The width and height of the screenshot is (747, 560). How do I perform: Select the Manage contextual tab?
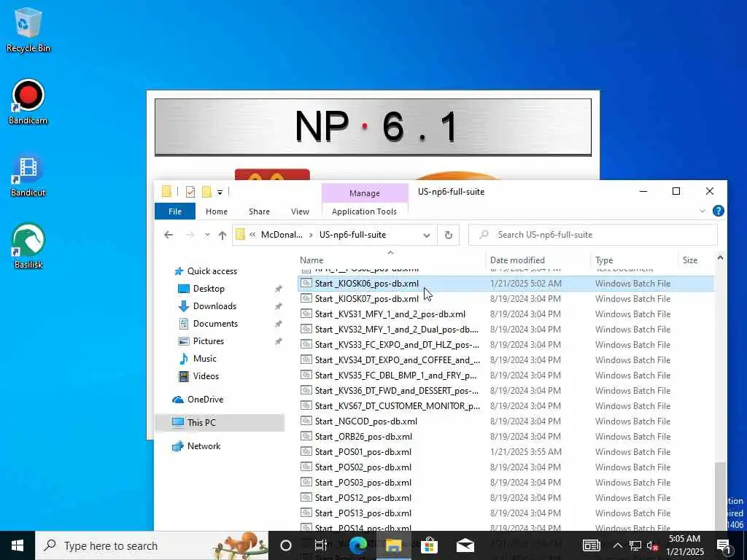coord(365,192)
